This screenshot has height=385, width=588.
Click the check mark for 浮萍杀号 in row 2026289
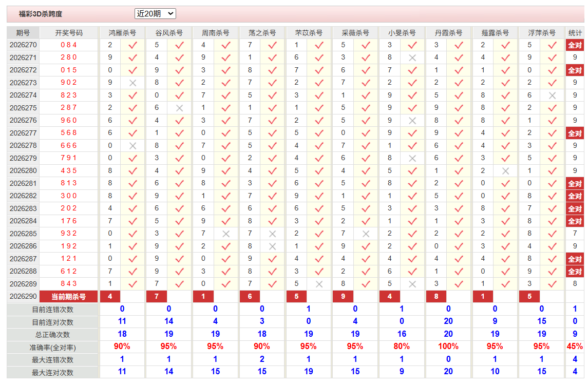(x=552, y=284)
